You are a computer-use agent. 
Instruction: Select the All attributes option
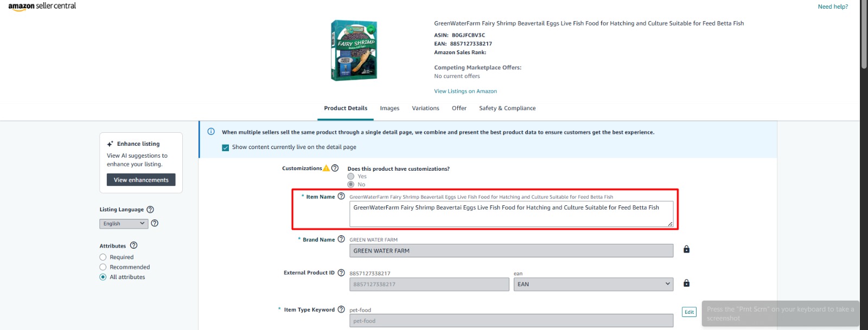[x=103, y=277]
